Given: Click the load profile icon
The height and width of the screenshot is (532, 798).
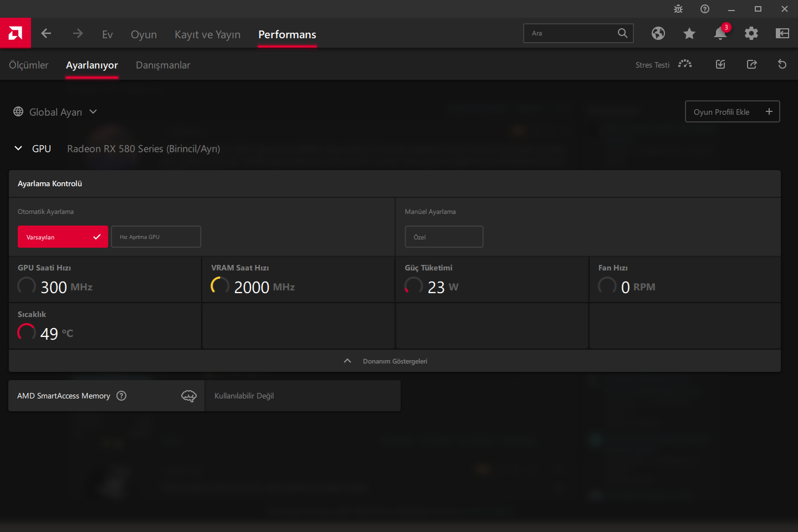Looking at the screenshot, I should pos(720,64).
